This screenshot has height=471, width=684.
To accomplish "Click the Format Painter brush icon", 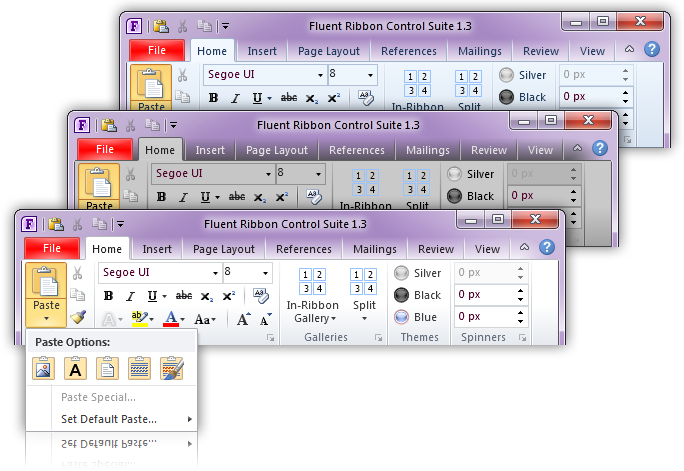I will (x=78, y=318).
